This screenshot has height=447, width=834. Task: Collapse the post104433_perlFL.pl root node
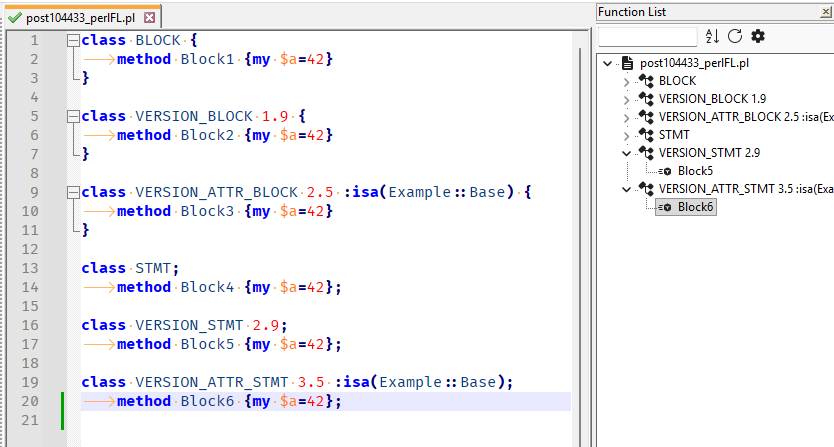(608, 63)
